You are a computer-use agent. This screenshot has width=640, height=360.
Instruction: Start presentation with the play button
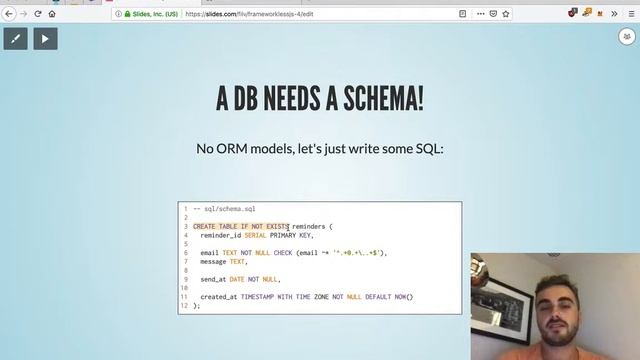(45, 39)
